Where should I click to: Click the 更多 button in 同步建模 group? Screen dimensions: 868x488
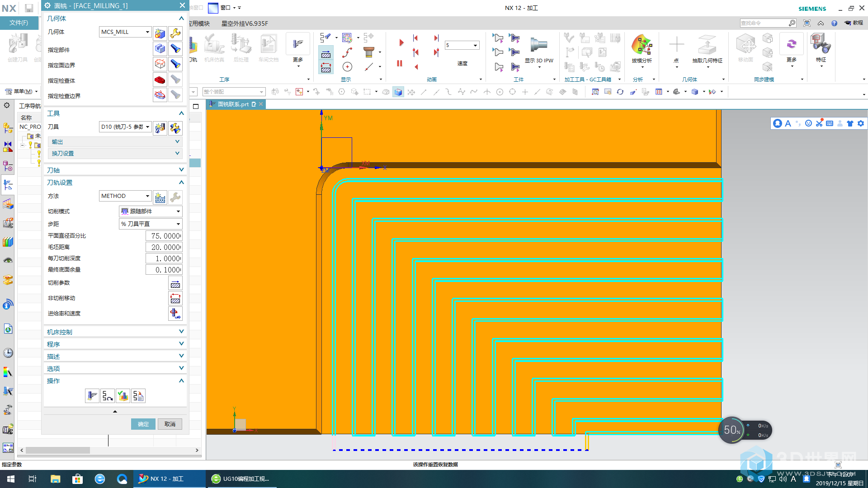pos(792,51)
